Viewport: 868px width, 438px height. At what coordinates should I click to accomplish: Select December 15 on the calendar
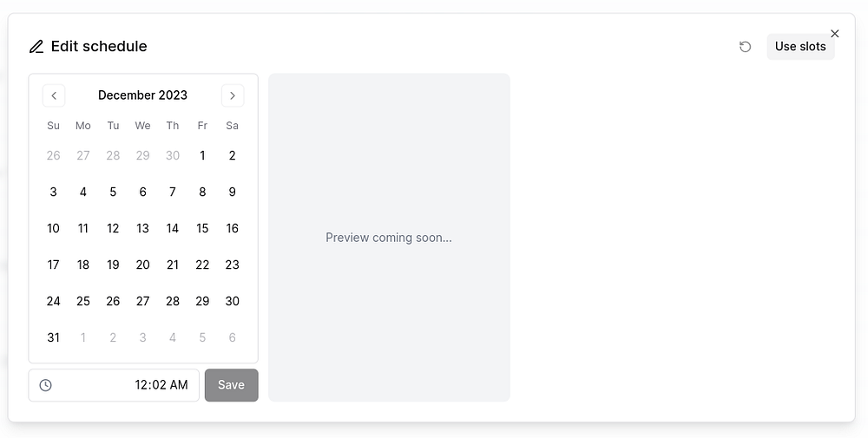coord(202,228)
